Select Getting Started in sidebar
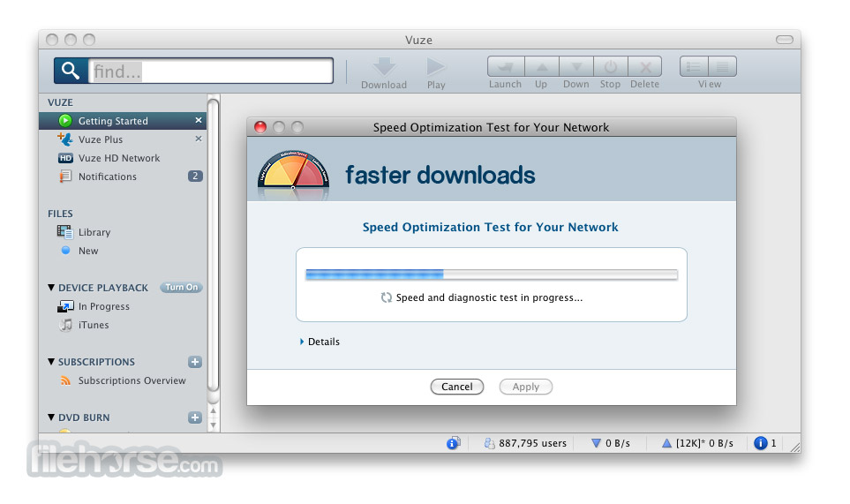The width and height of the screenshot is (850, 504). tap(123, 120)
